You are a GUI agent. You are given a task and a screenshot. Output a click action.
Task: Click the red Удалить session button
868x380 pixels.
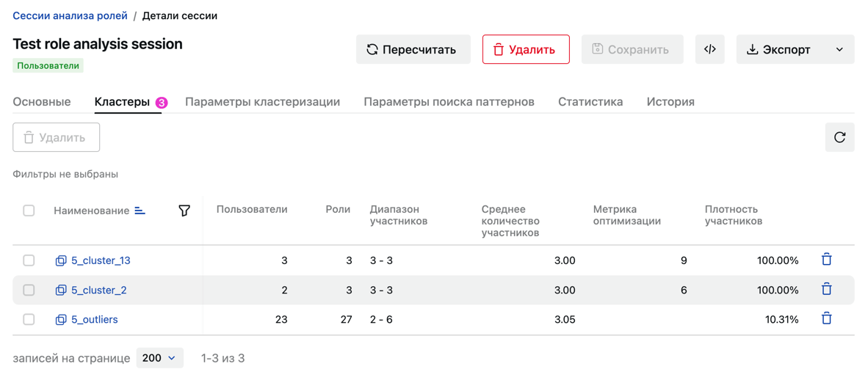(526, 49)
